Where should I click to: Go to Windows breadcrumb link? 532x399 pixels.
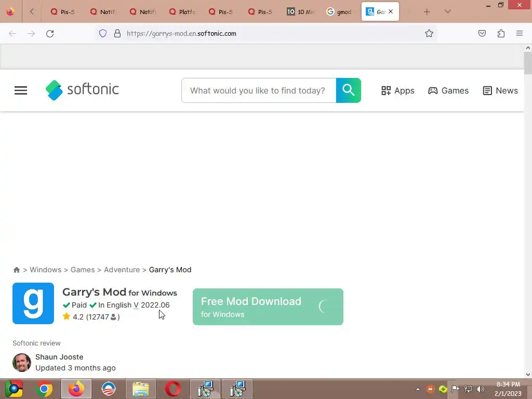click(46, 270)
